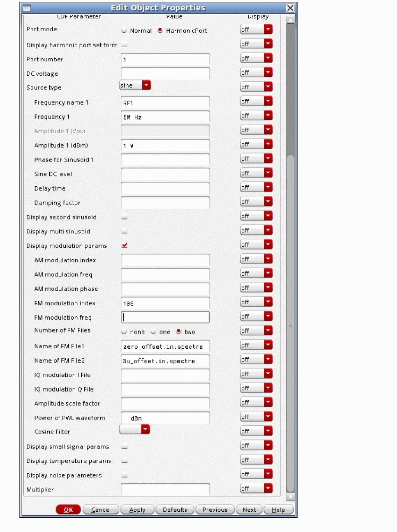Viewport: 397px width, 532px height.
Task: Click the scrollbar up arrow
Action: pos(291,19)
